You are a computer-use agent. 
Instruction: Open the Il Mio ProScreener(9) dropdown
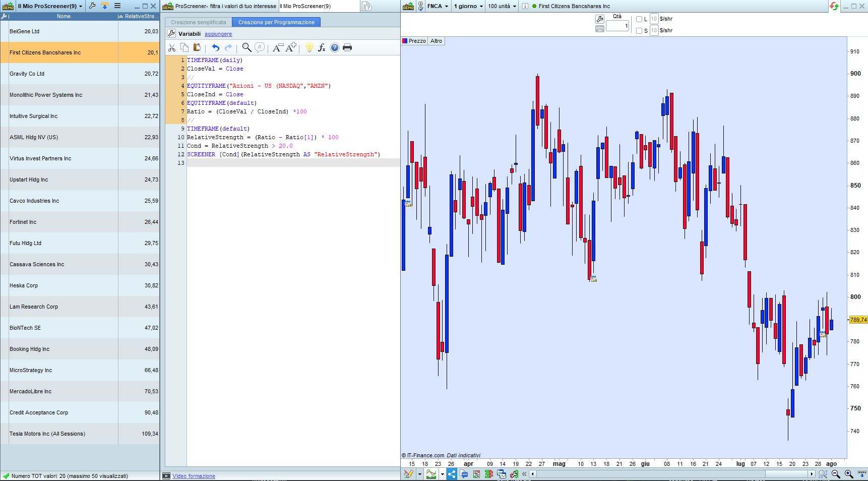click(50, 6)
